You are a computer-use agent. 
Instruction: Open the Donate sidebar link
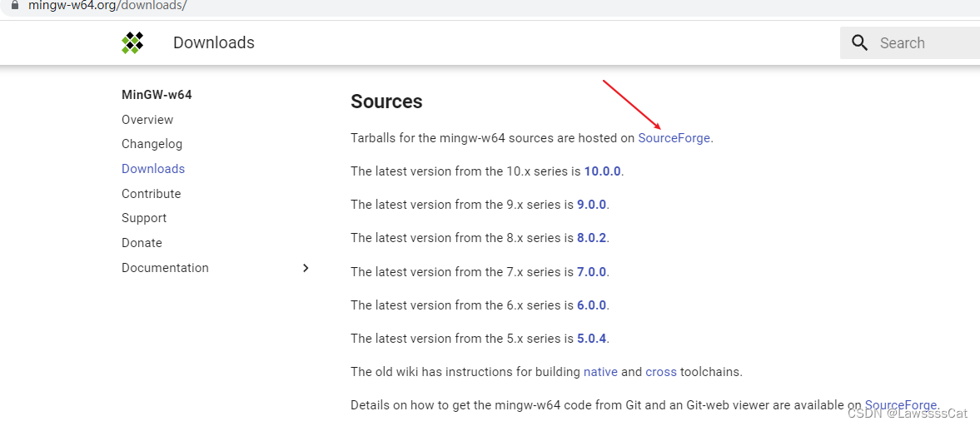142,243
